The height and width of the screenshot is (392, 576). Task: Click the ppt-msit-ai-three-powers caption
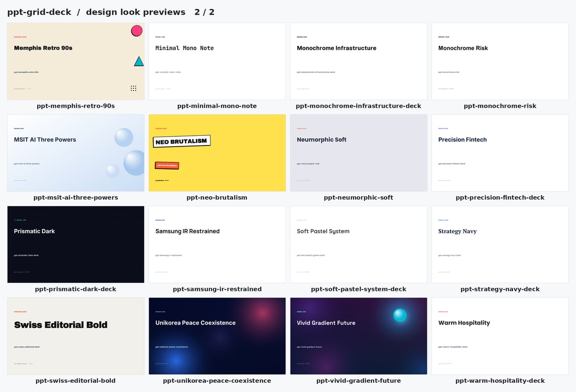76,198
